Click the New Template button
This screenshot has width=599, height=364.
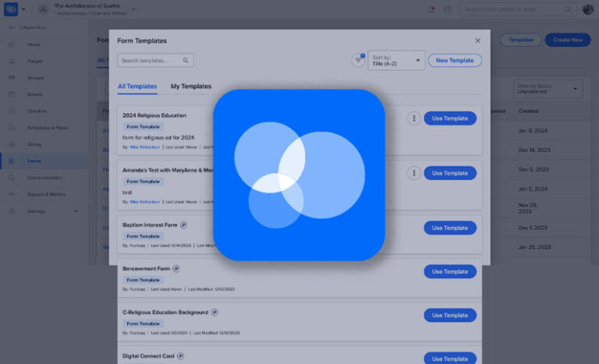pos(455,60)
